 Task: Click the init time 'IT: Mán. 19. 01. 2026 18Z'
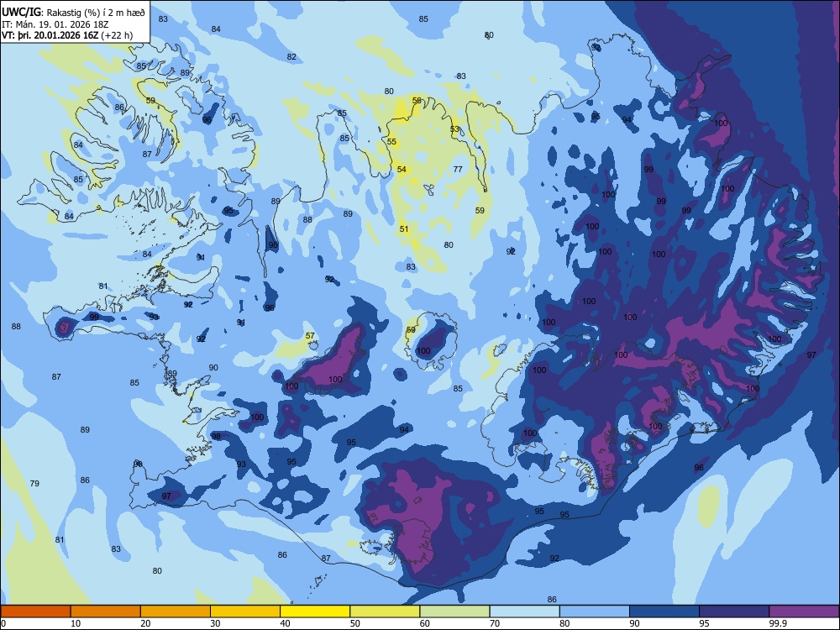(55, 24)
